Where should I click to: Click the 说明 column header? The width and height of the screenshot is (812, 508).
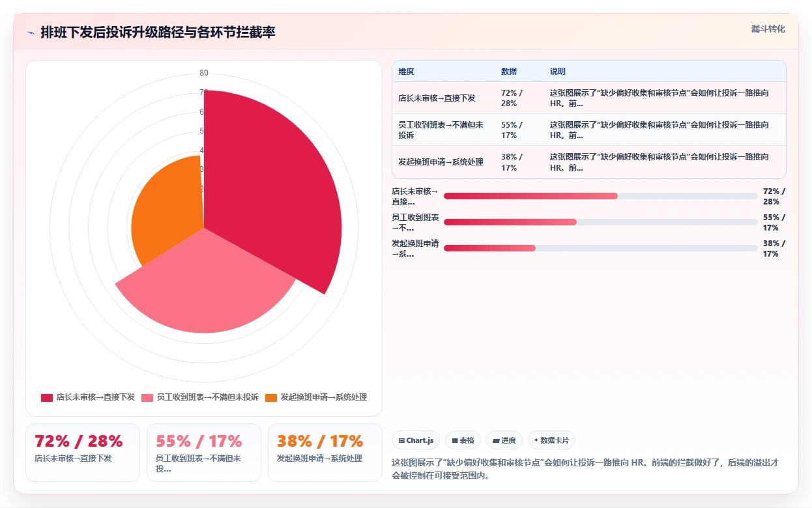point(558,72)
